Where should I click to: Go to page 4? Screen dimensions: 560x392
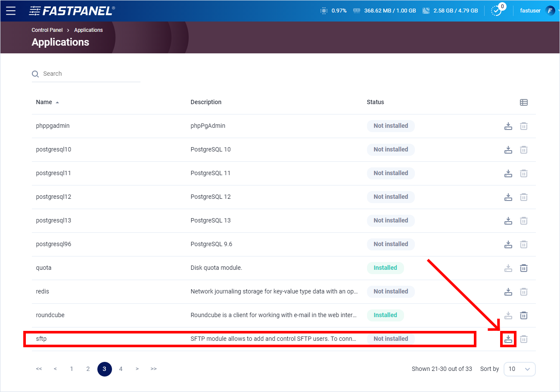[x=121, y=369]
